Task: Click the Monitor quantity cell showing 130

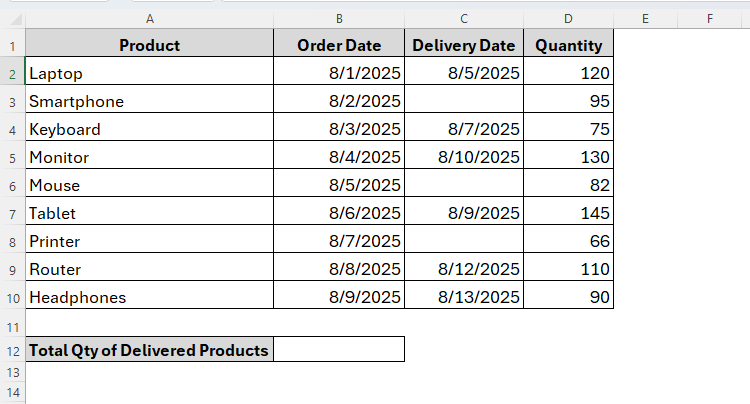Action: click(x=568, y=157)
